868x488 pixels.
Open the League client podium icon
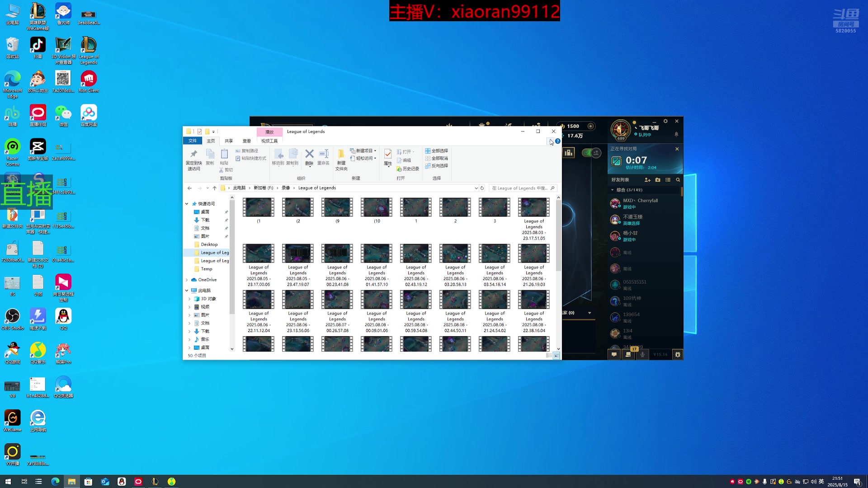point(568,153)
